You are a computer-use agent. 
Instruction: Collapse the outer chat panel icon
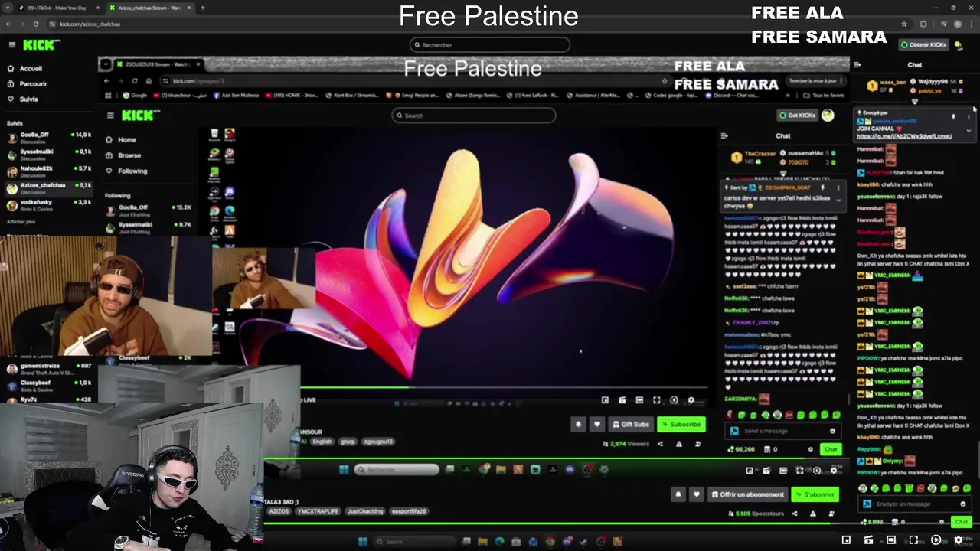click(857, 65)
